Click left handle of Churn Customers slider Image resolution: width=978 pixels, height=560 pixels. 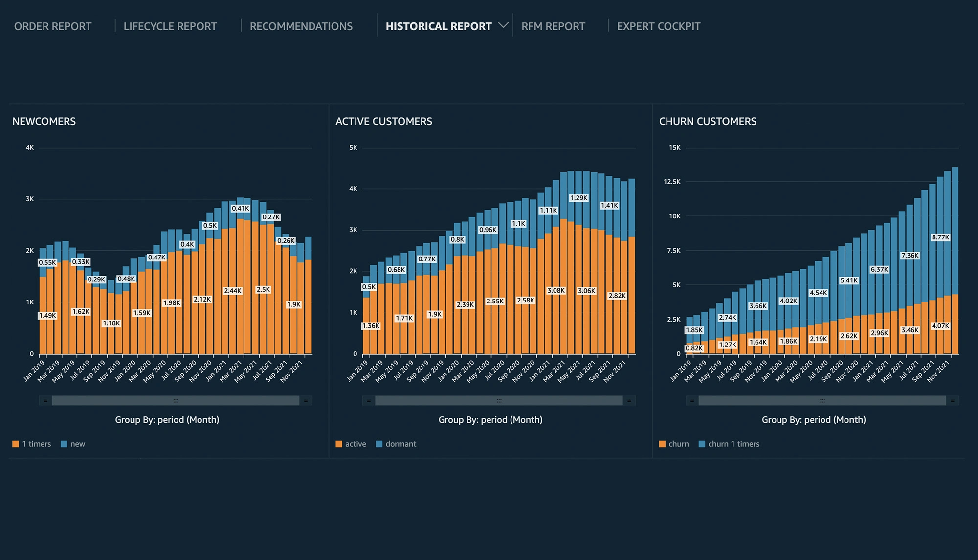(692, 401)
